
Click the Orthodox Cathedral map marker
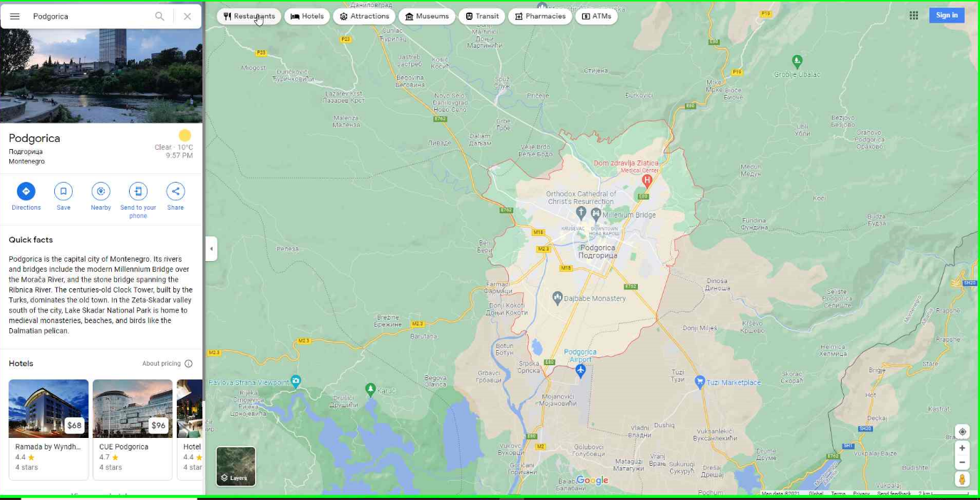tap(581, 213)
